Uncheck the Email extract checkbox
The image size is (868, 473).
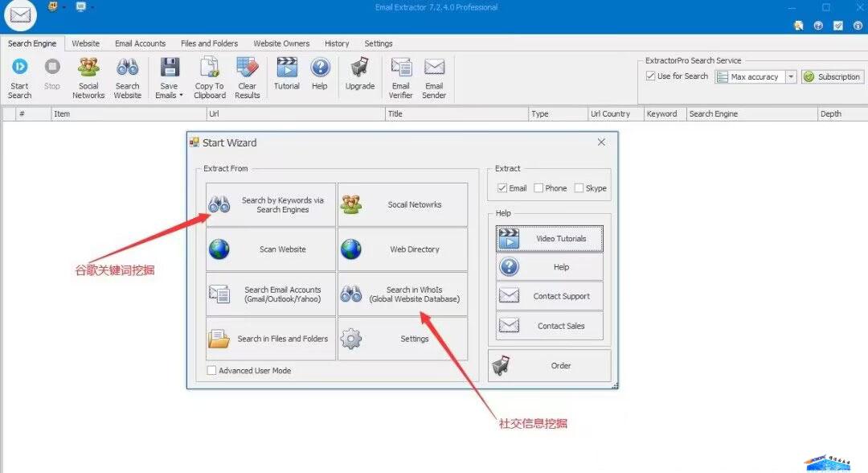pos(502,187)
